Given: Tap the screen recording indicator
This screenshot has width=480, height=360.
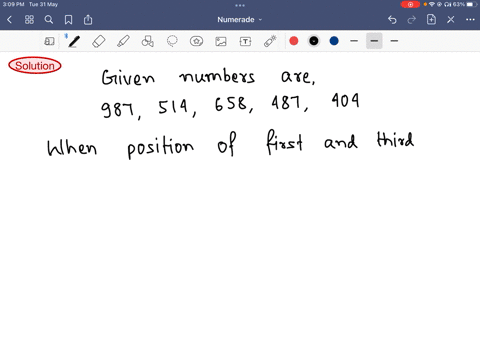Looking at the screenshot, I should click(410, 4).
